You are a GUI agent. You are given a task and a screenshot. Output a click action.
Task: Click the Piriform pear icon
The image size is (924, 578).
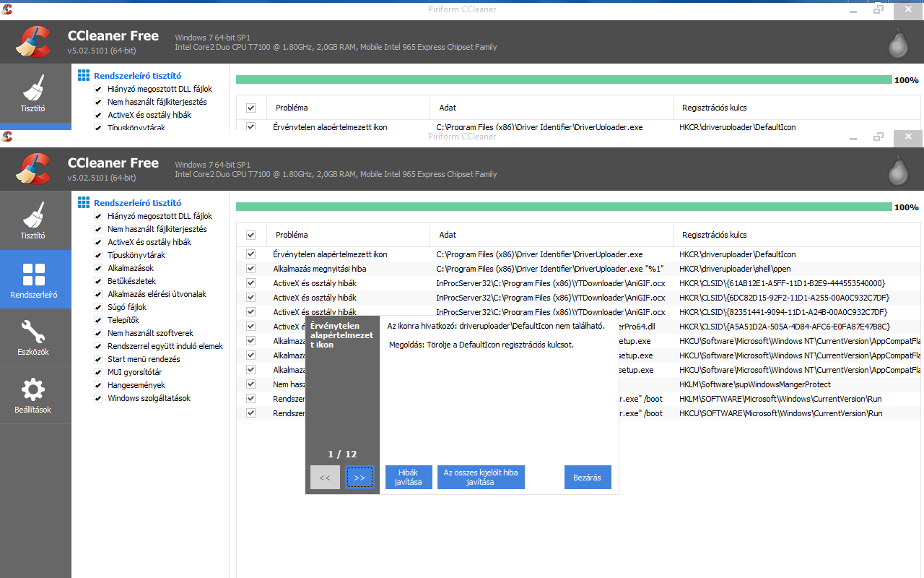click(897, 170)
